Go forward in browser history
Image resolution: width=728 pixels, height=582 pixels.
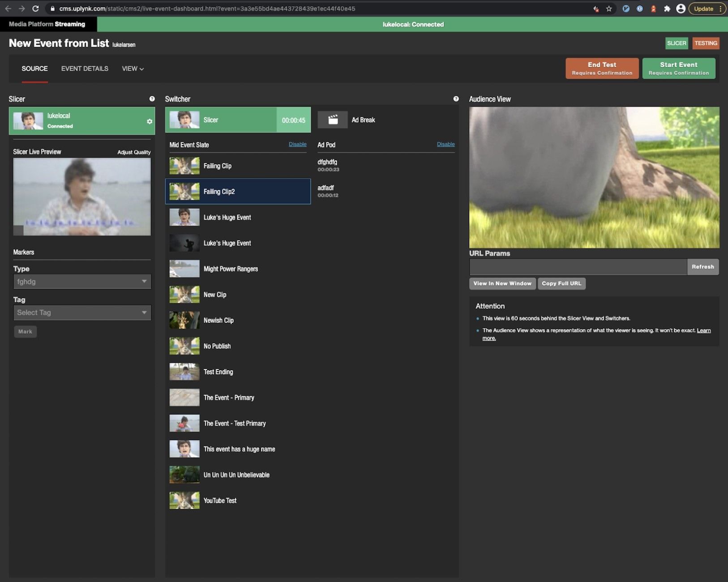coord(21,9)
